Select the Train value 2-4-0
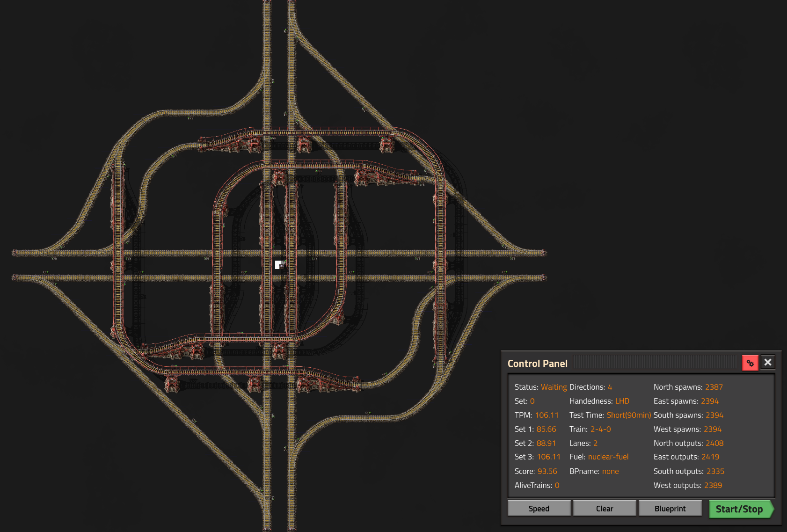Viewport: 787px width, 532px height. [600, 430]
